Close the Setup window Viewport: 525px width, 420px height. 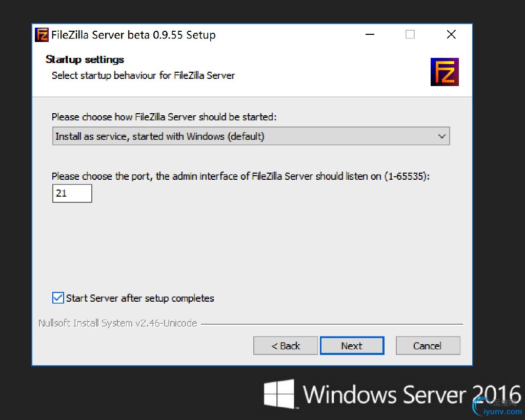click(451, 34)
